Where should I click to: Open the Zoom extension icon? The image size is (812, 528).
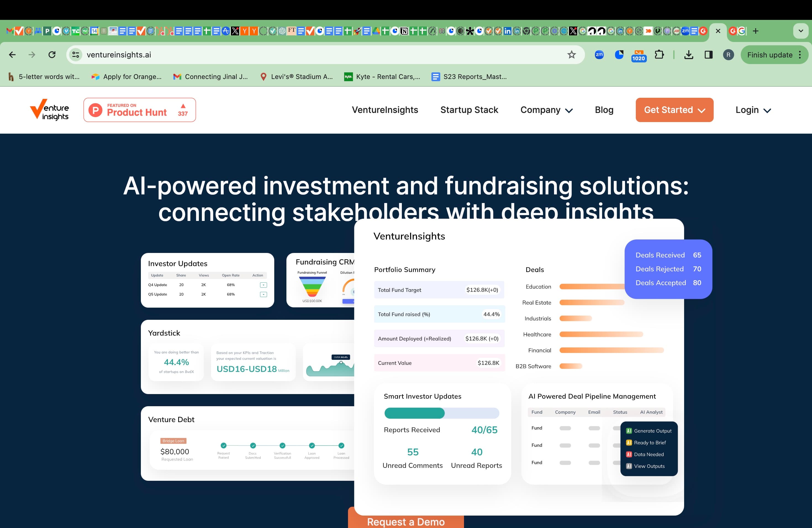click(x=599, y=55)
